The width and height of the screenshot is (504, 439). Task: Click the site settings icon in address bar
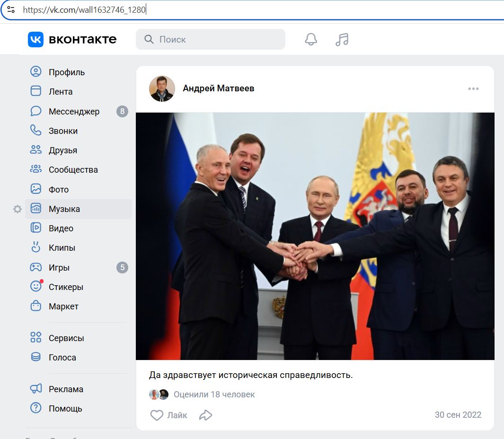(11, 9)
